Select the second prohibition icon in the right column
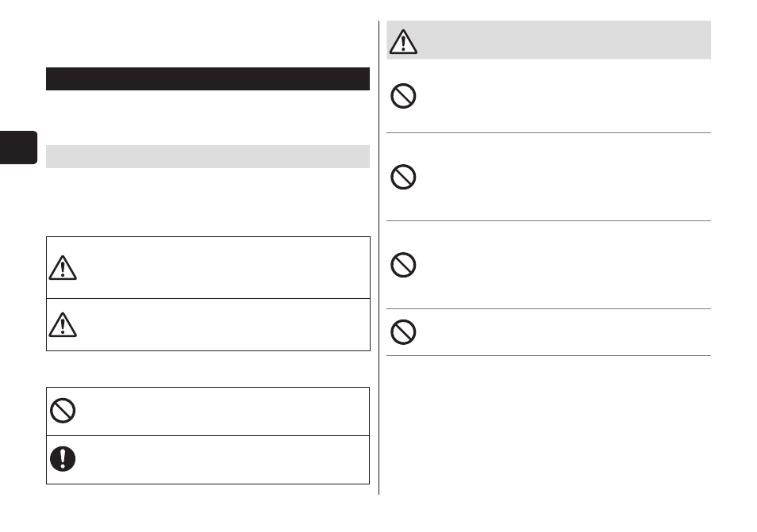757x532 pixels. click(403, 177)
